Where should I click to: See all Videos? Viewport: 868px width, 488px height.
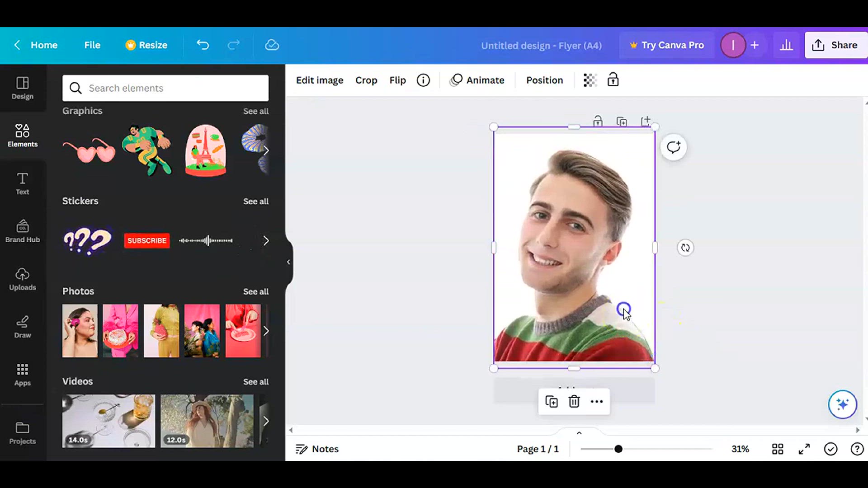[x=256, y=382]
